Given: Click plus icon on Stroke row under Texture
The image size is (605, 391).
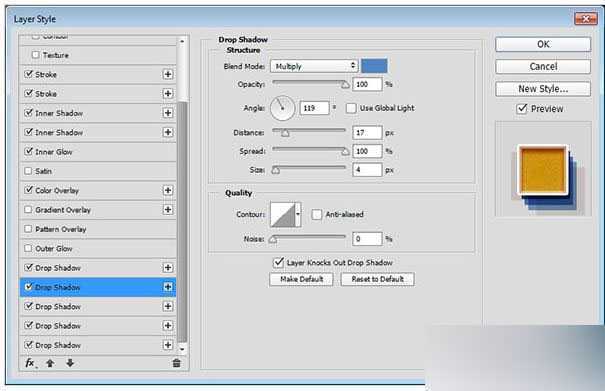Looking at the screenshot, I should click(168, 74).
